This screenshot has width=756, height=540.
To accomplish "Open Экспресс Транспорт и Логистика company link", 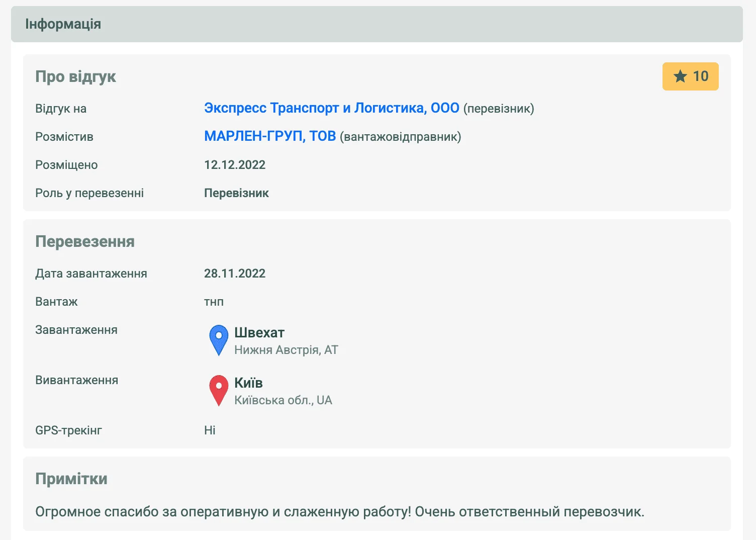I will (331, 108).
